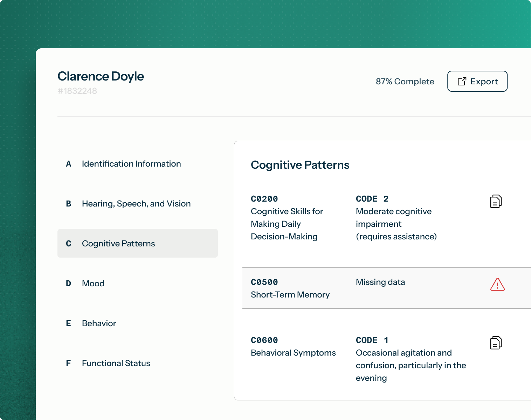Click patient ID #1832248
The image size is (531, 420).
pyautogui.click(x=77, y=91)
